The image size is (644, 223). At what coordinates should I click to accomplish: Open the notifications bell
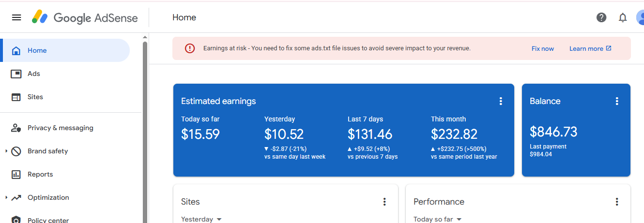click(x=623, y=17)
